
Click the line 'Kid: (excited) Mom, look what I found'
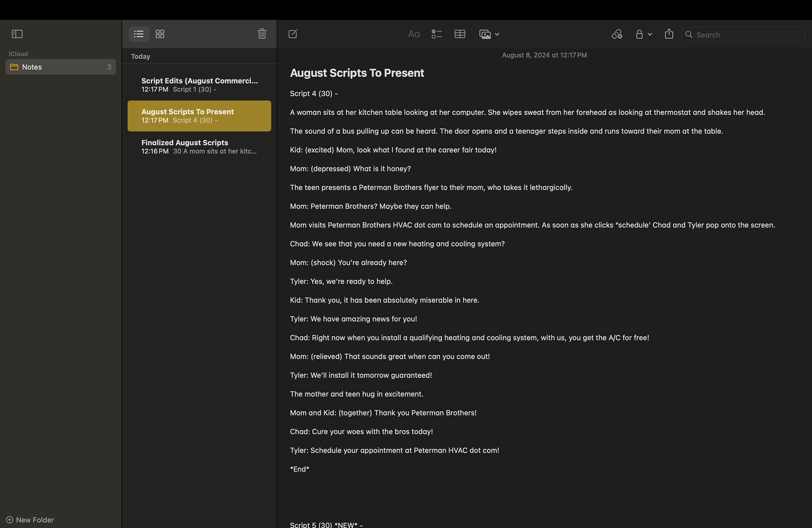coord(393,150)
